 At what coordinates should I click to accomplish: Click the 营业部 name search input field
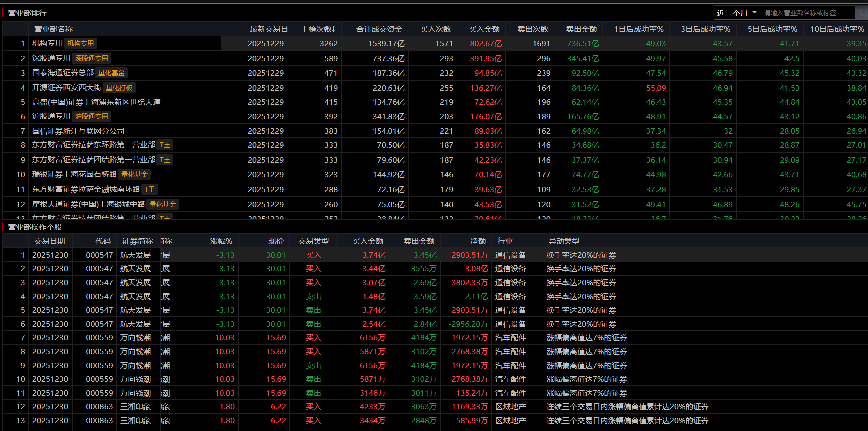[x=806, y=13]
